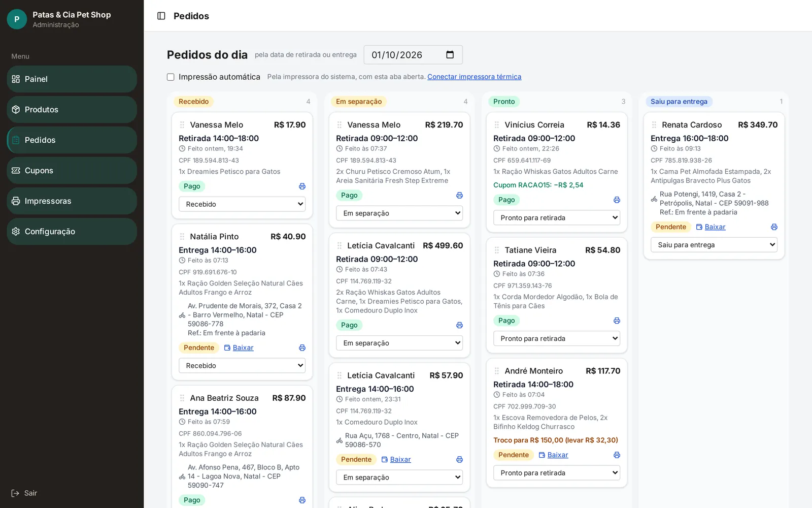Click the Pronto column label
Screen dimensions: 812x508
504,102
